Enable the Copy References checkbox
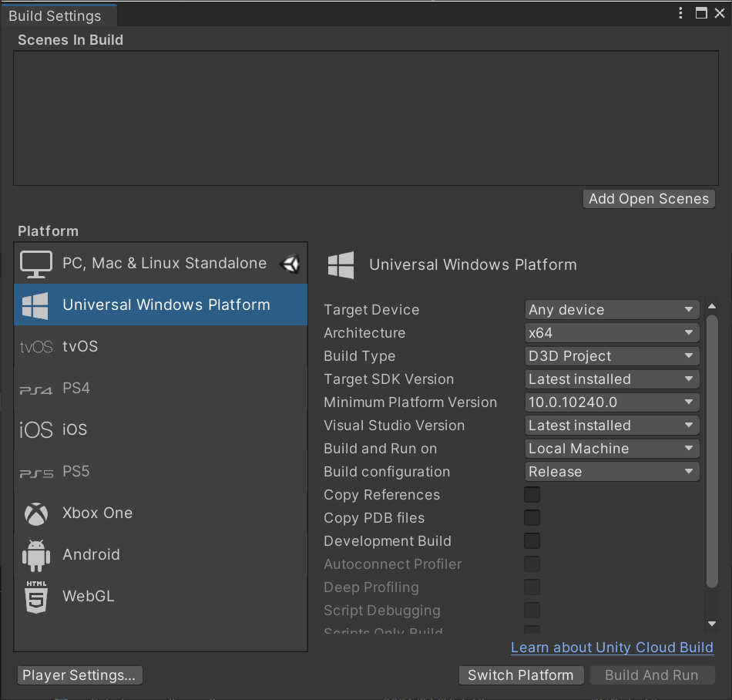The width and height of the screenshot is (732, 700). click(x=532, y=494)
